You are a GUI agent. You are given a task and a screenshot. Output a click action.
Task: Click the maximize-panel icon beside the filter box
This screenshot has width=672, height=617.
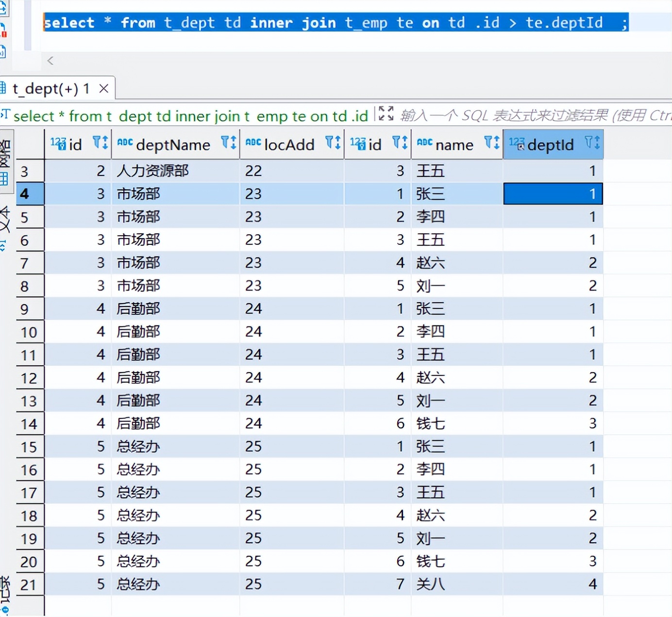(x=386, y=113)
